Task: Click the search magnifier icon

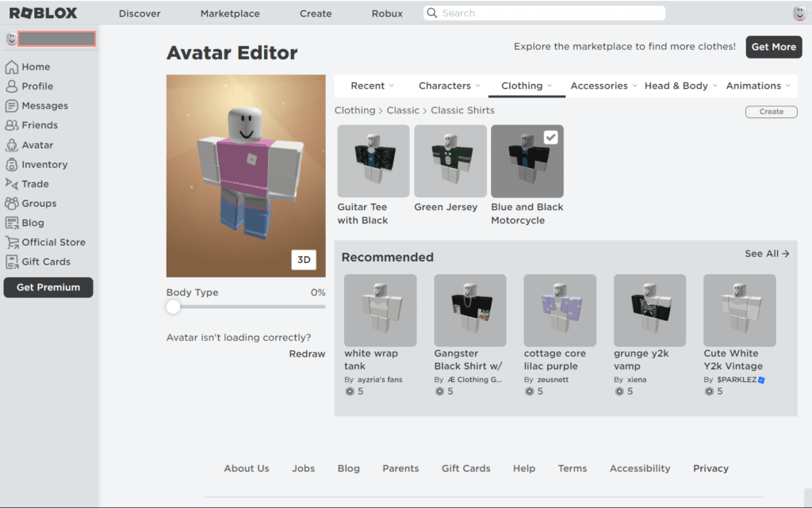Action: point(432,13)
